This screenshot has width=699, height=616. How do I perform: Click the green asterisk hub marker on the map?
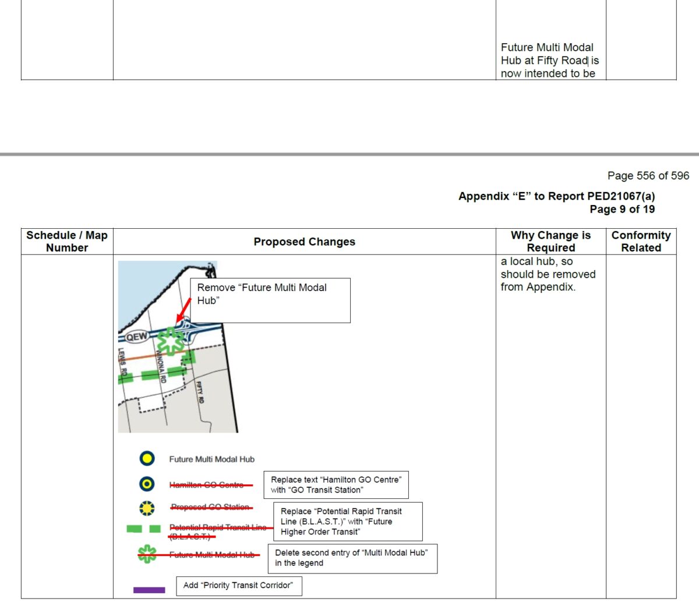pyautogui.click(x=170, y=341)
